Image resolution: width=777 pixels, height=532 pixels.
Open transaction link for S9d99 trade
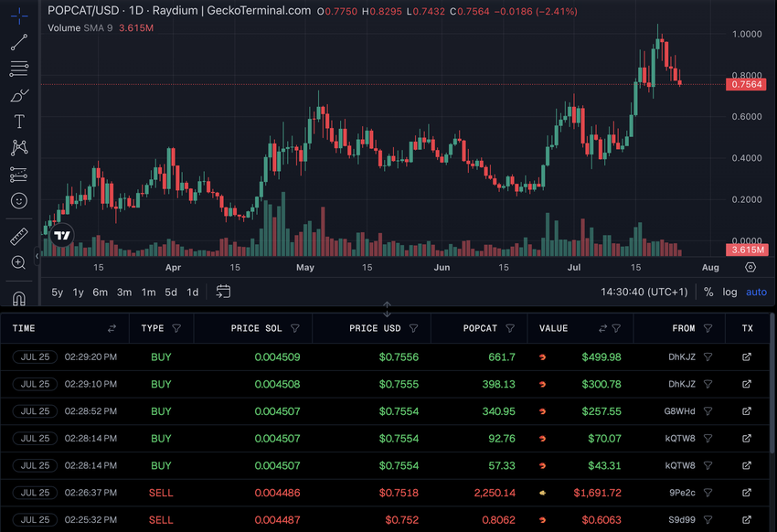point(746,519)
